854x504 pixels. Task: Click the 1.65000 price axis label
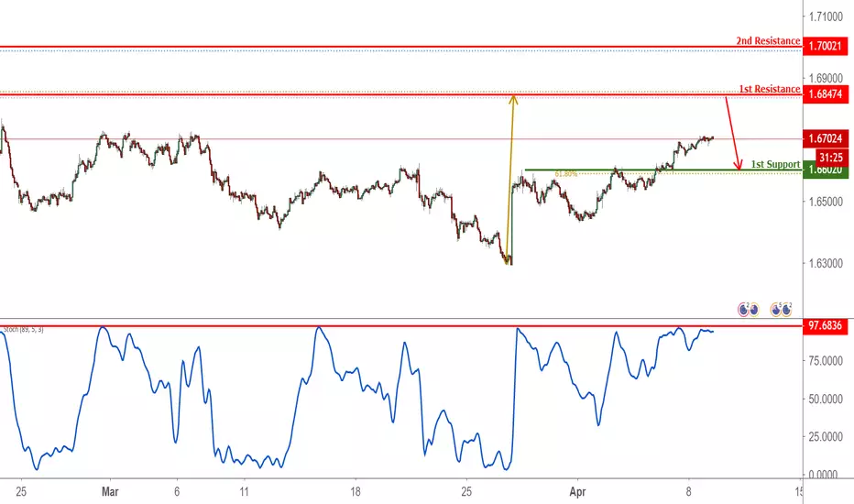coord(826,202)
